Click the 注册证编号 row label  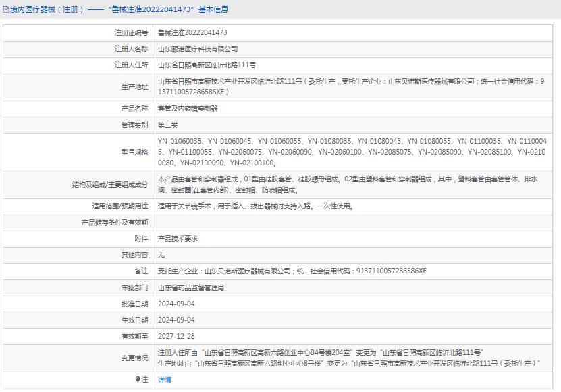point(132,33)
